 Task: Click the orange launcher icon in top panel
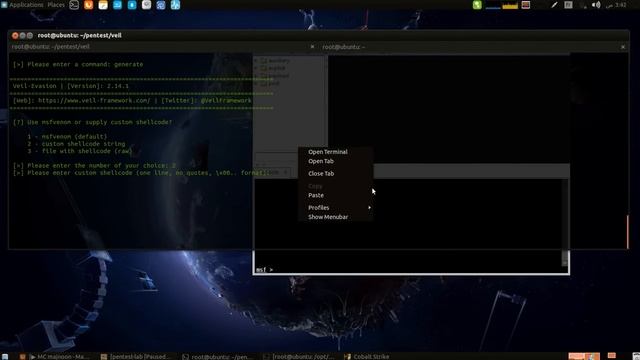tap(88, 5)
